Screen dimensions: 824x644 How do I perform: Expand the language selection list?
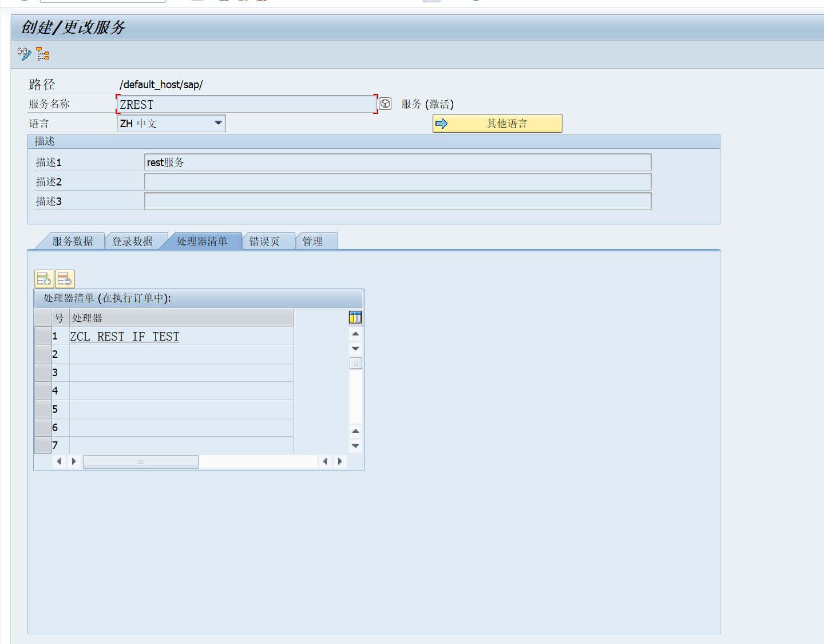pyautogui.click(x=217, y=123)
